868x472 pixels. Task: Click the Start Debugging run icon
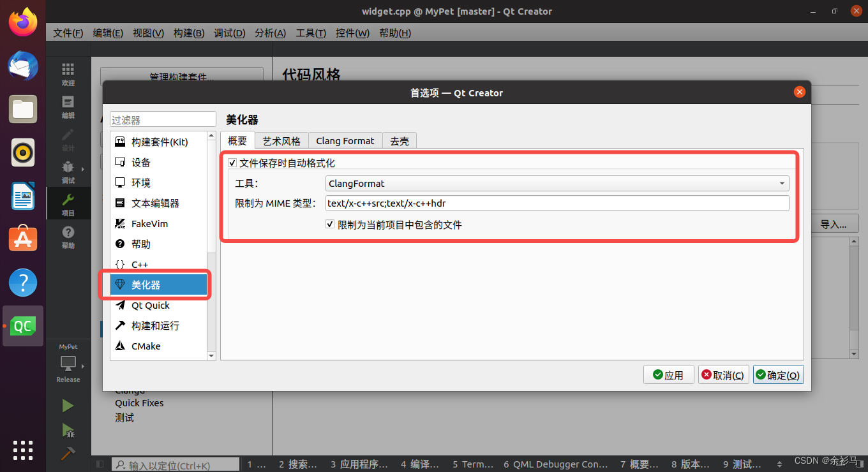pos(68,431)
